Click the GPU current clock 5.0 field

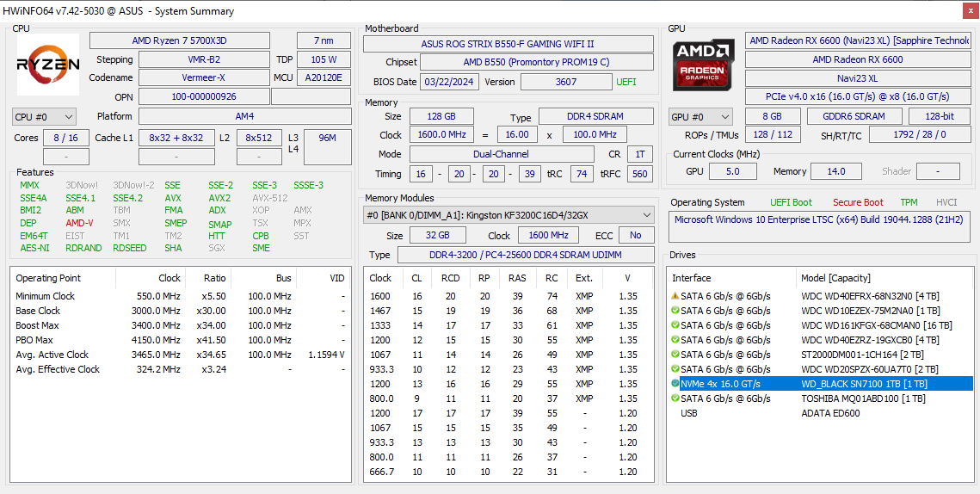pyautogui.click(x=732, y=171)
